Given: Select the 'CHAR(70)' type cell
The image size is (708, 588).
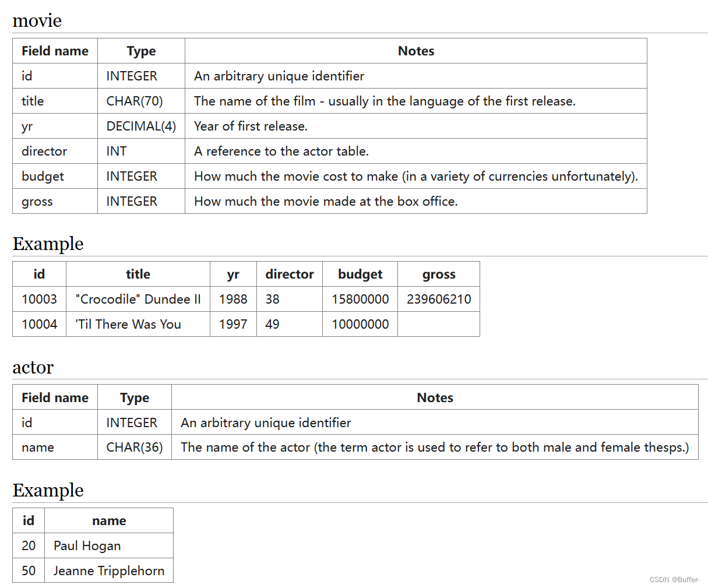Looking at the screenshot, I should coord(141,101).
